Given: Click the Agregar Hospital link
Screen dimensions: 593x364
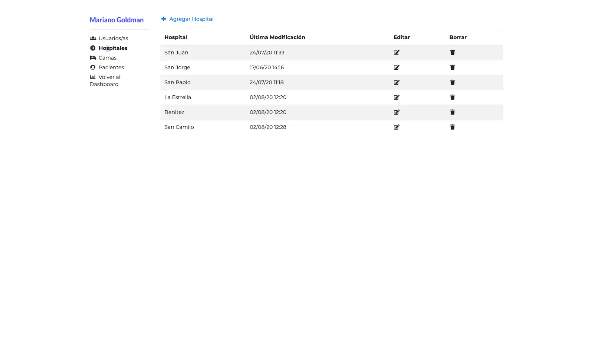Looking at the screenshot, I should tap(191, 19).
